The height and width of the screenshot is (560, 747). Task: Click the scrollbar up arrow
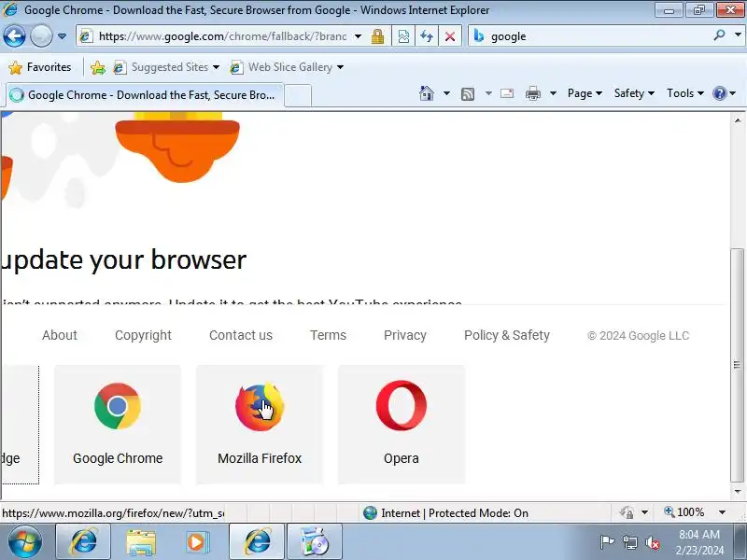point(737,120)
